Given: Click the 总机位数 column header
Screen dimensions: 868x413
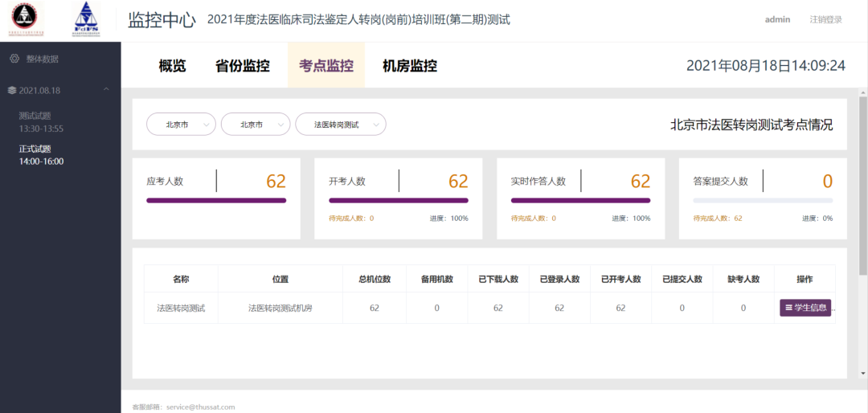Looking at the screenshot, I should coord(375,279).
